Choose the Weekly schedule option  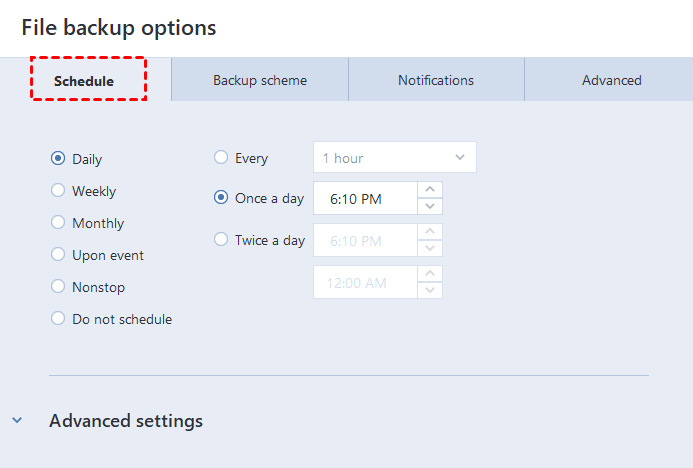click(58, 191)
